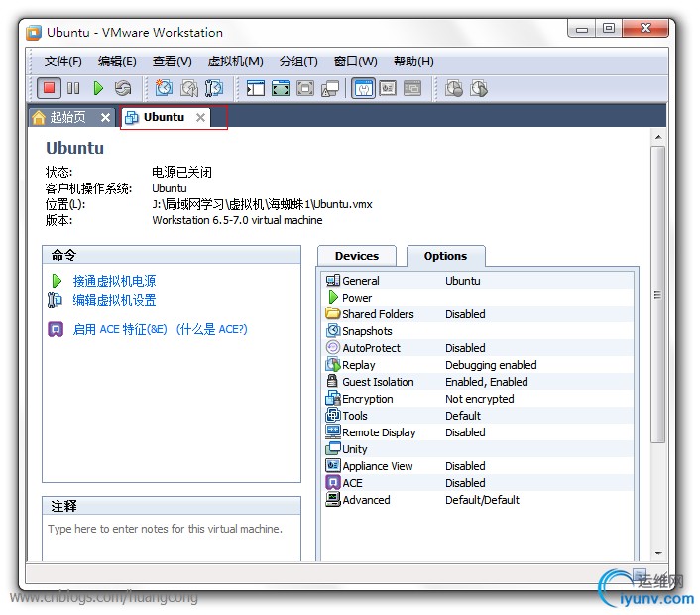Image resolution: width=700 pixels, height=615 pixels.
Task: Select the General option row
Action: coord(477,281)
